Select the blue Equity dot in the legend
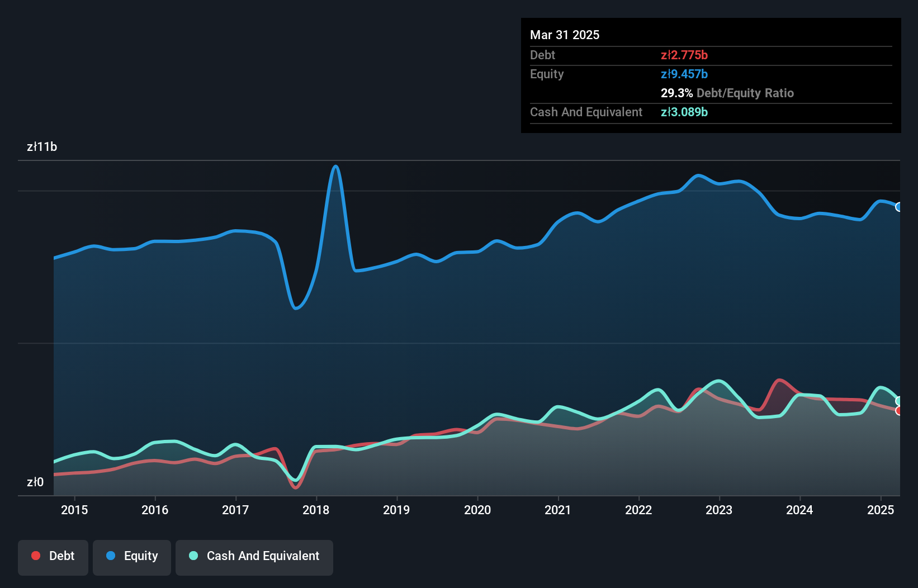Viewport: 918px width, 588px height. pyautogui.click(x=110, y=556)
